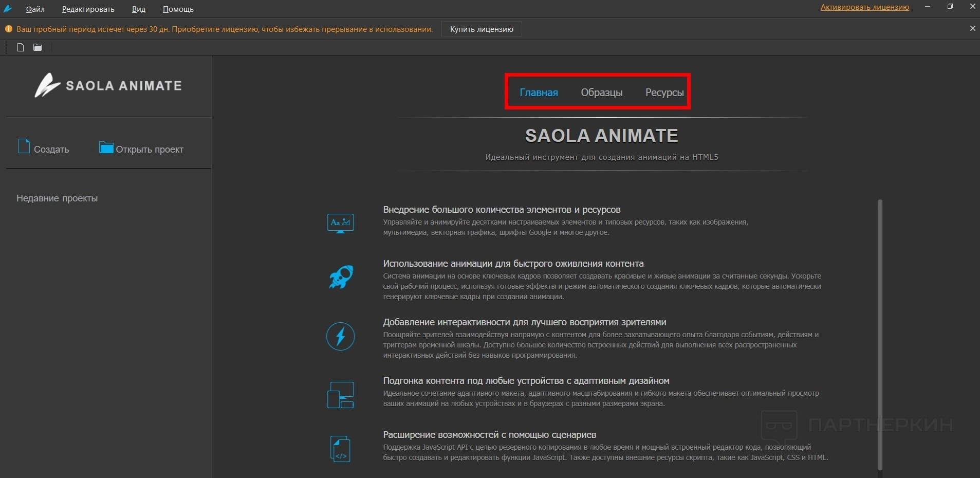Restore down the application window
Screen dimensions: 980x478
[x=950, y=7]
